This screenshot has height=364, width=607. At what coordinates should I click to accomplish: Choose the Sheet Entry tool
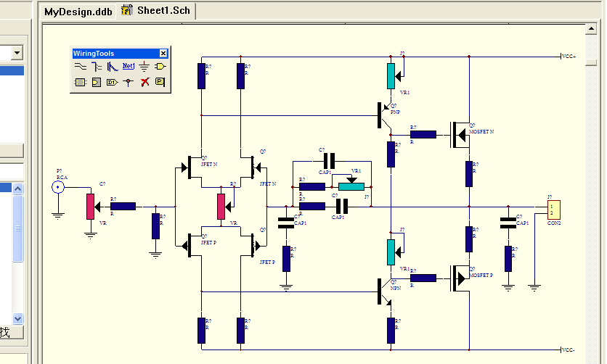tap(97, 83)
